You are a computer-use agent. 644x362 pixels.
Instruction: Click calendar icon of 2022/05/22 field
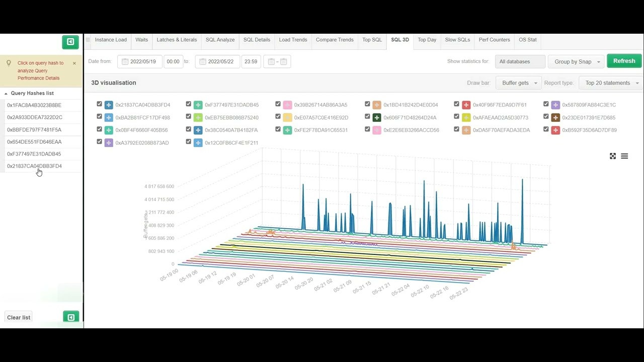tap(203, 62)
